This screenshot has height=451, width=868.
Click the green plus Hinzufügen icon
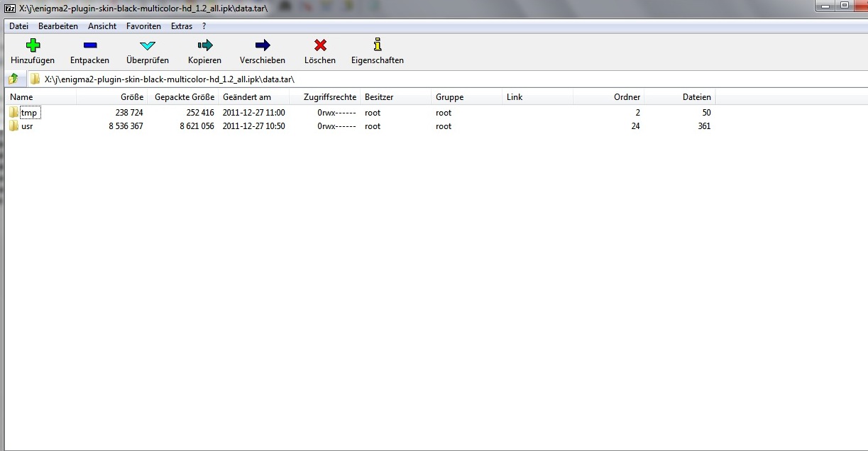pyautogui.click(x=33, y=46)
